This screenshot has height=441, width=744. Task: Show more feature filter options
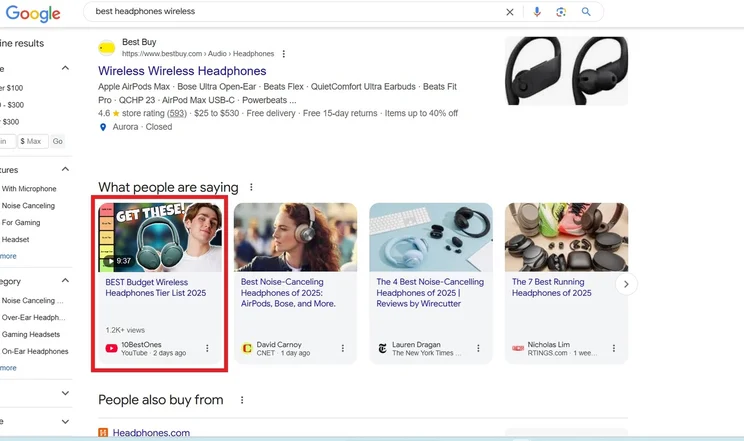8,256
